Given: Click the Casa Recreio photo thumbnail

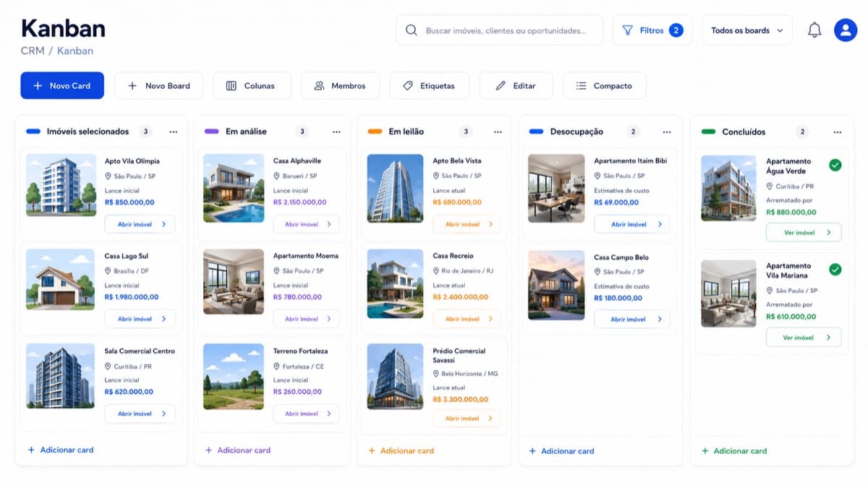Looking at the screenshot, I should click(x=395, y=283).
